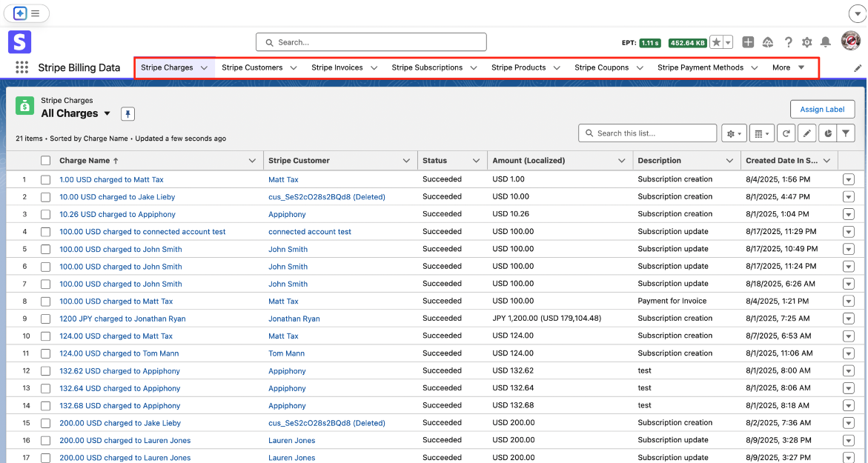Click the notifications bell icon
Image resolution: width=868 pixels, height=463 pixels.
(x=825, y=42)
